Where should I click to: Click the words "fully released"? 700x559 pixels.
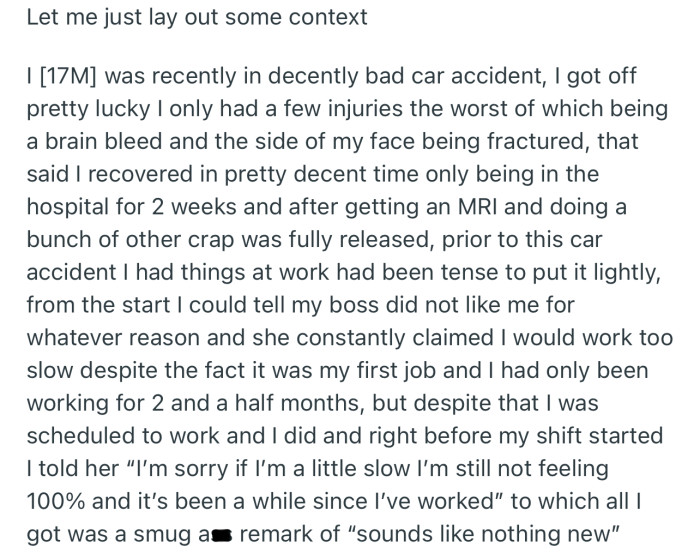[x=345, y=238]
